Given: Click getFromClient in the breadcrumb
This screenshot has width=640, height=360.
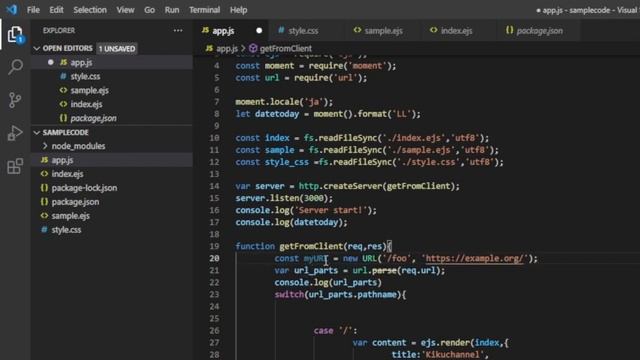Looking at the screenshot, I should pyautogui.click(x=286, y=49).
